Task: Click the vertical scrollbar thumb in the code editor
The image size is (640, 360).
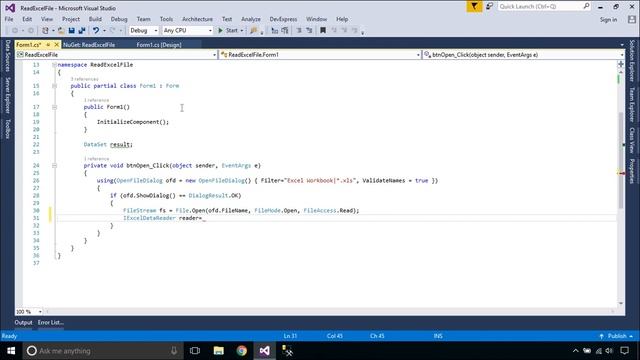Action: coord(621,160)
